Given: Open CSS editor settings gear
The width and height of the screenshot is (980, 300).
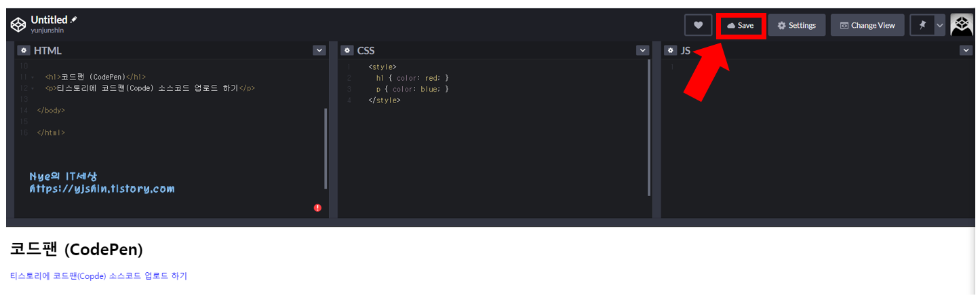Looking at the screenshot, I should pos(347,50).
